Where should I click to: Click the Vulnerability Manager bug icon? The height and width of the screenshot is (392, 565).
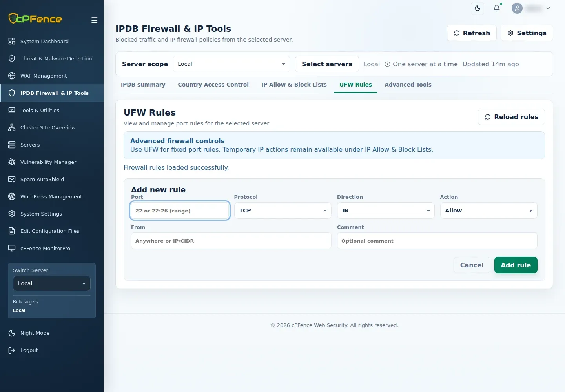pyautogui.click(x=12, y=162)
